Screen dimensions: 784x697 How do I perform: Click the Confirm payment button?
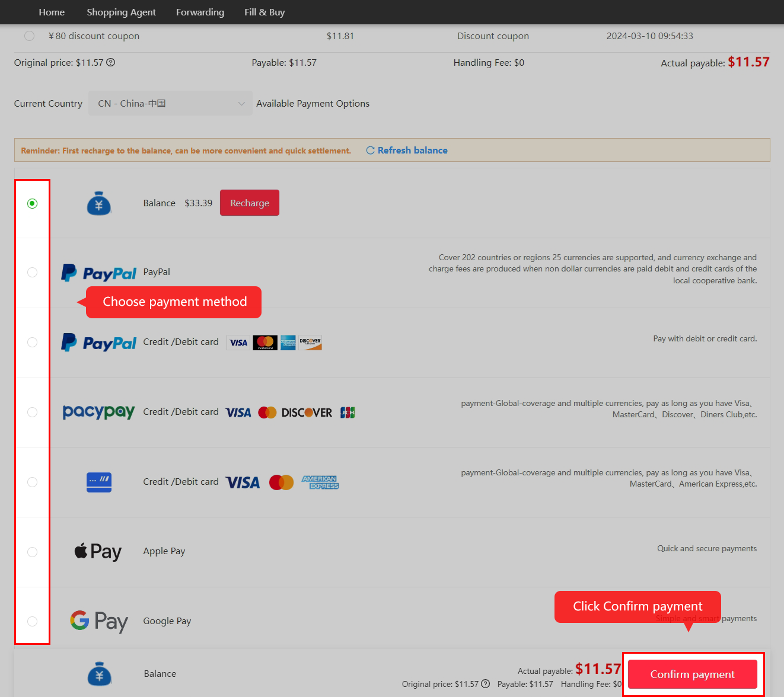click(693, 674)
